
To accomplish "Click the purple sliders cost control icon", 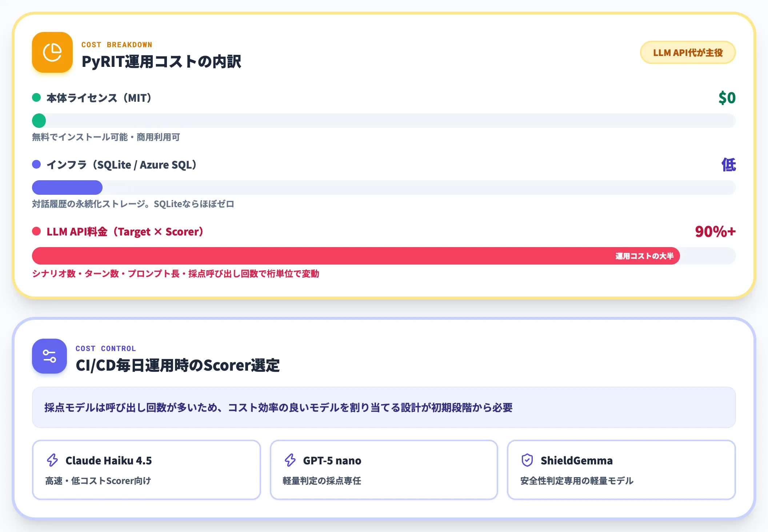I will click(49, 356).
